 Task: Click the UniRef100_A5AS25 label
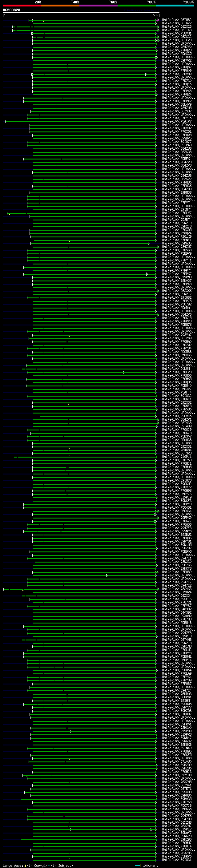[x=177, y=54]
